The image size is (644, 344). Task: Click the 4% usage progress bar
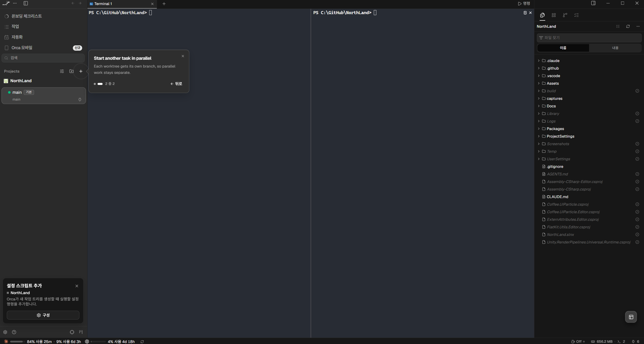coord(98,342)
